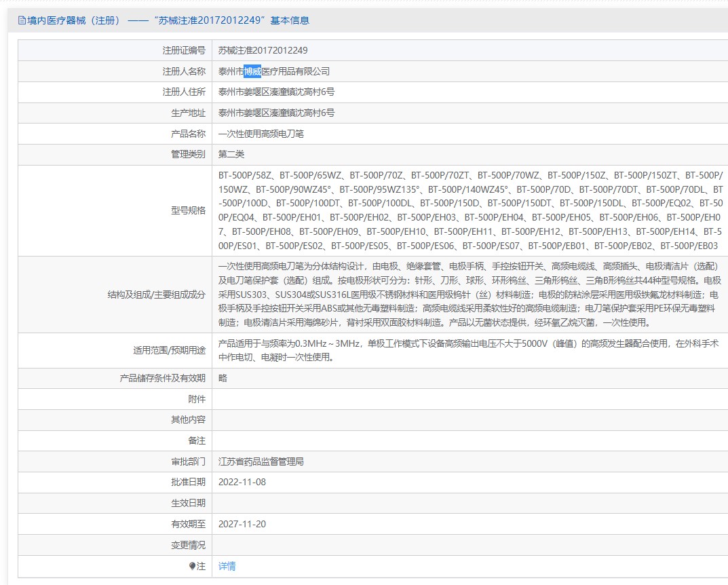Click the 注册人名称 row label

184,71
